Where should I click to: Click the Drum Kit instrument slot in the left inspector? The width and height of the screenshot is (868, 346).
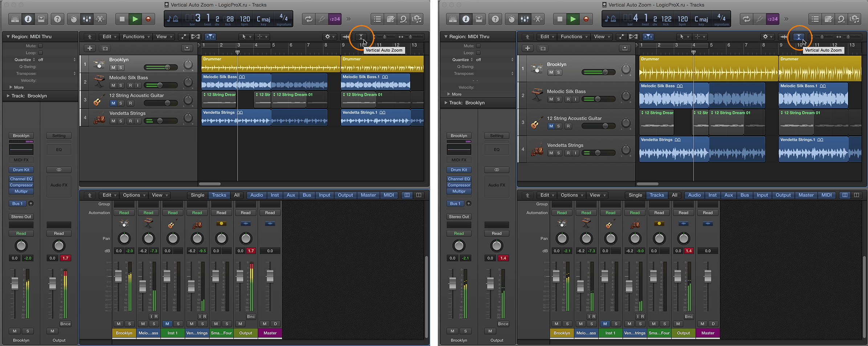click(x=21, y=170)
